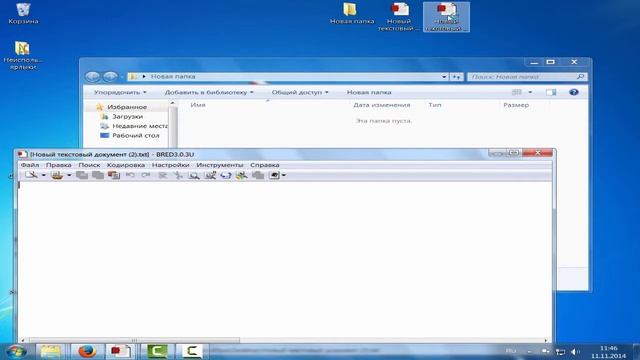Image resolution: width=640 pixels, height=360 pixels.
Task: Open the Кодировка menu
Action: tap(126, 165)
